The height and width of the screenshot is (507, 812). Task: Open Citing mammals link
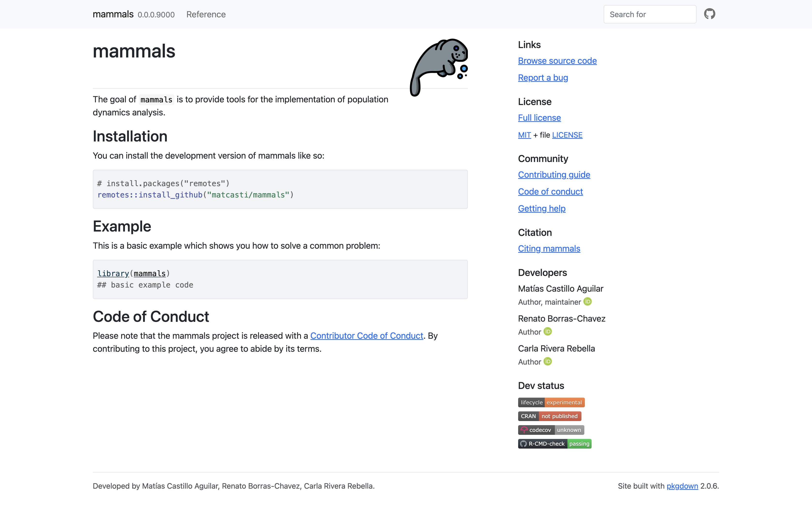coord(549,248)
